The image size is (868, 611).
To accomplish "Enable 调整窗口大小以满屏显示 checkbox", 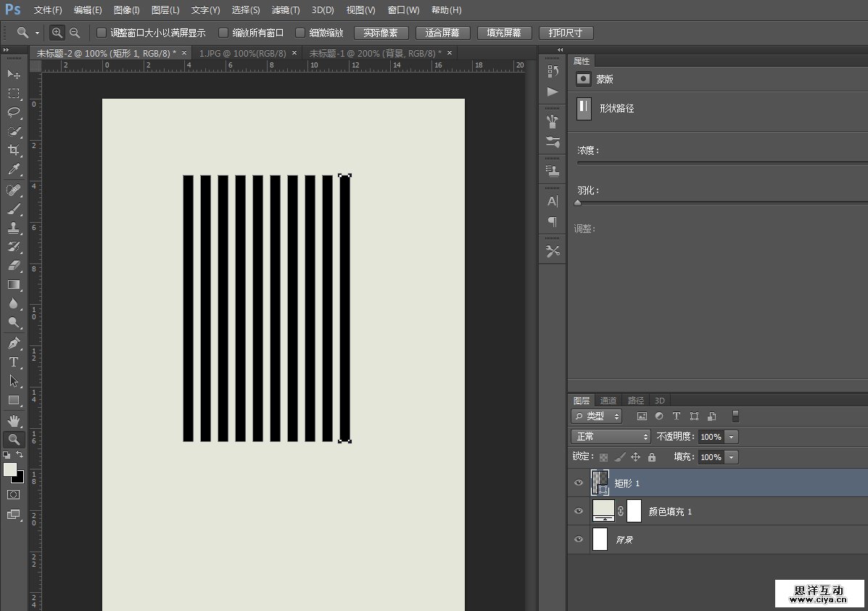I will click(x=102, y=33).
